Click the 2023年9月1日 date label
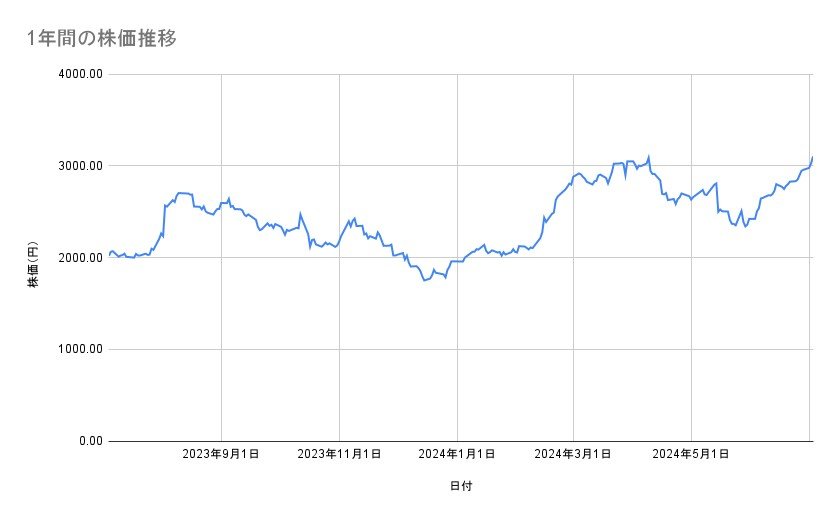839x519 pixels. click(221, 454)
